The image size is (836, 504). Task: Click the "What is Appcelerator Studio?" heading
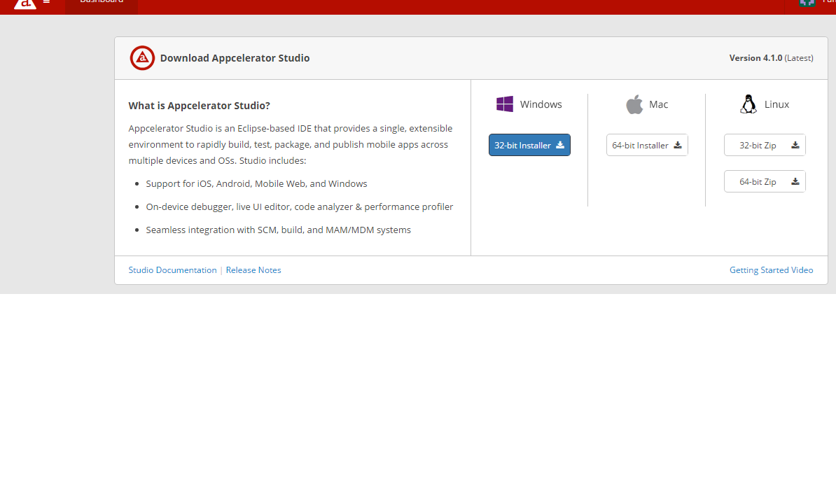(200, 106)
